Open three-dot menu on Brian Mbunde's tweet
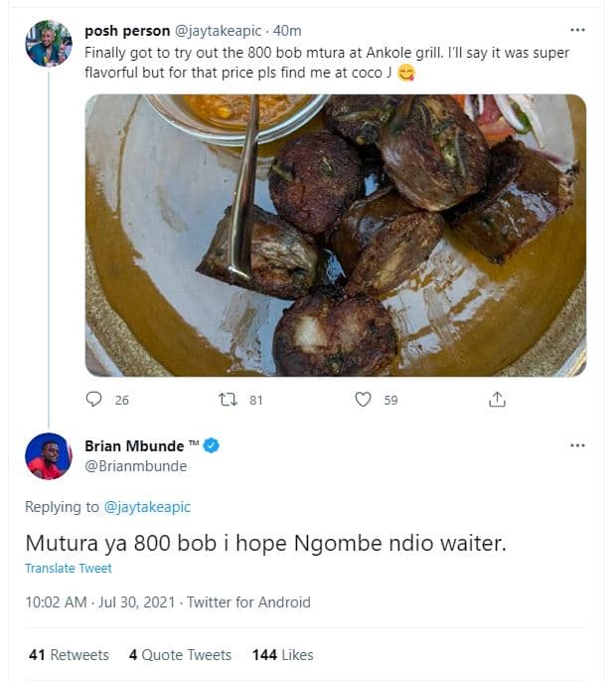This screenshot has height=682, width=616. click(x=577, y=445)
